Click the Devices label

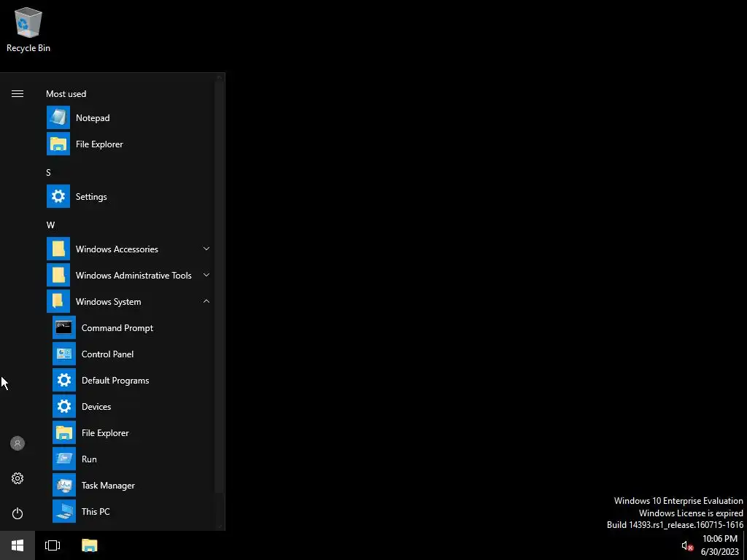[x=96, y=407]
